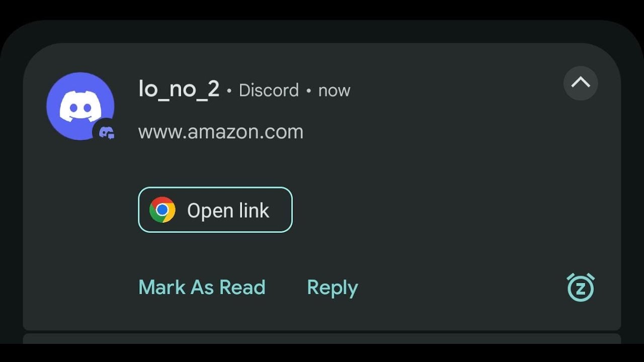Open the amazon link in Chrome

(215, 210)
